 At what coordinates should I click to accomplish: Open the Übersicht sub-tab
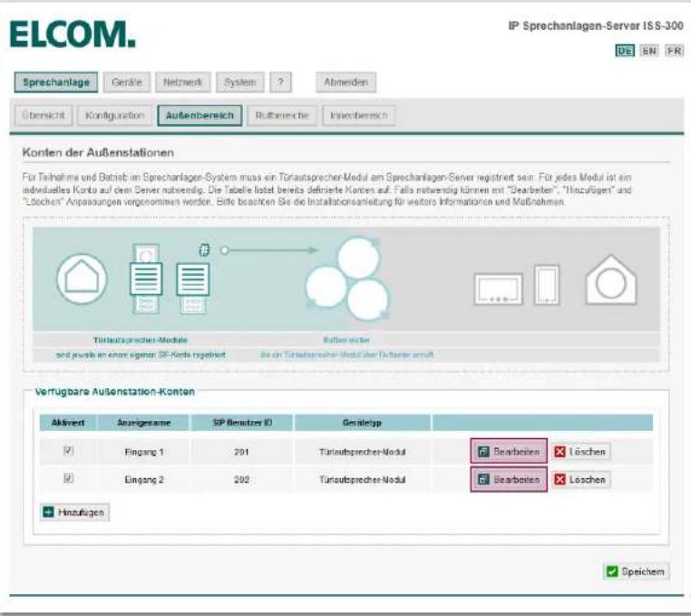[x=44, y=115]
